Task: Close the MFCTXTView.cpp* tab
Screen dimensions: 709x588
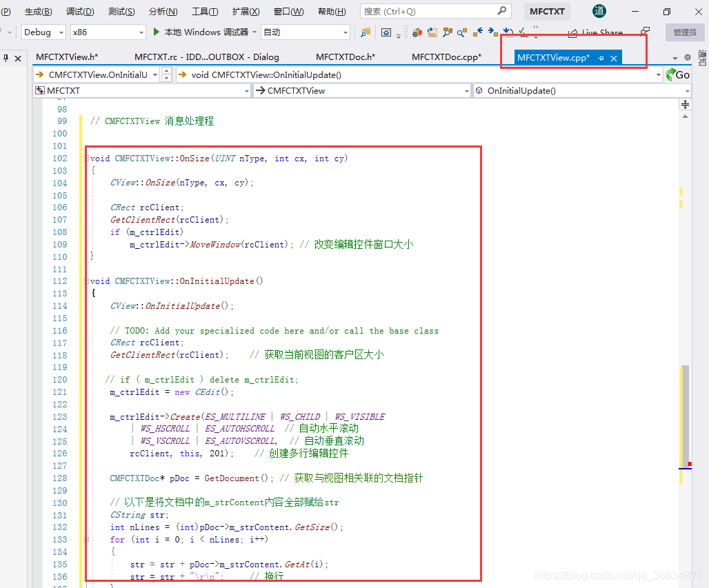Action: click(x=614, y=59)
